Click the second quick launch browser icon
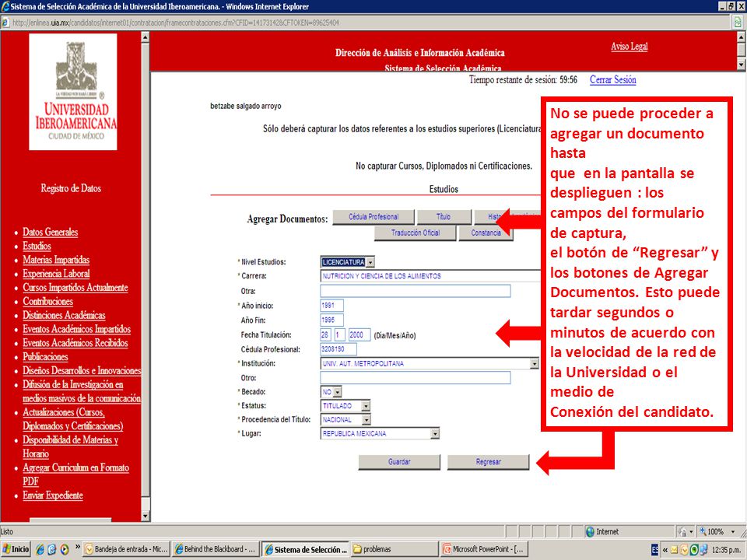This screenshot has height=560, width=747. tap(52, 550)
